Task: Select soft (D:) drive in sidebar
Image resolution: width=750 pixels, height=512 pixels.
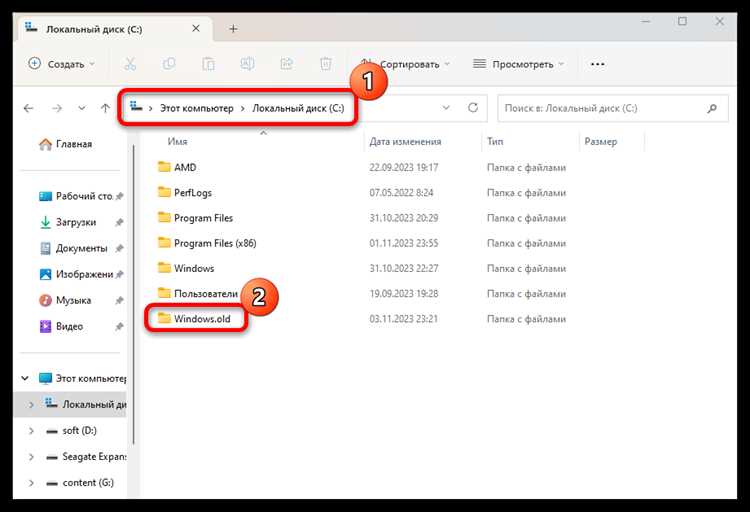Action: click(x=72, y=431)
